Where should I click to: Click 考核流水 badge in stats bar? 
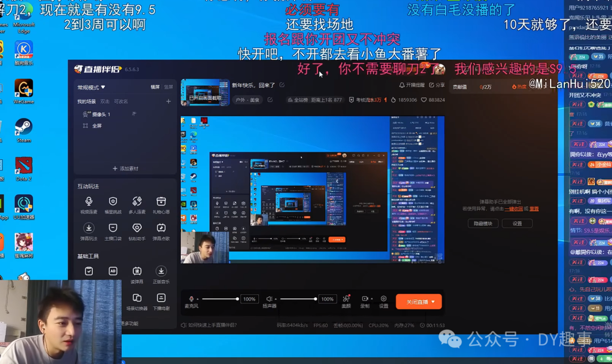tap(368, 100)
